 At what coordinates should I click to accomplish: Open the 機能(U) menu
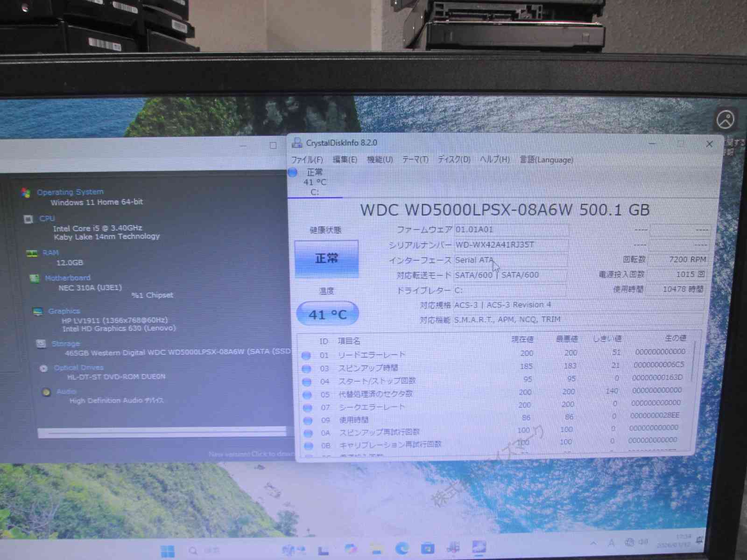click(x=380, y=160)
